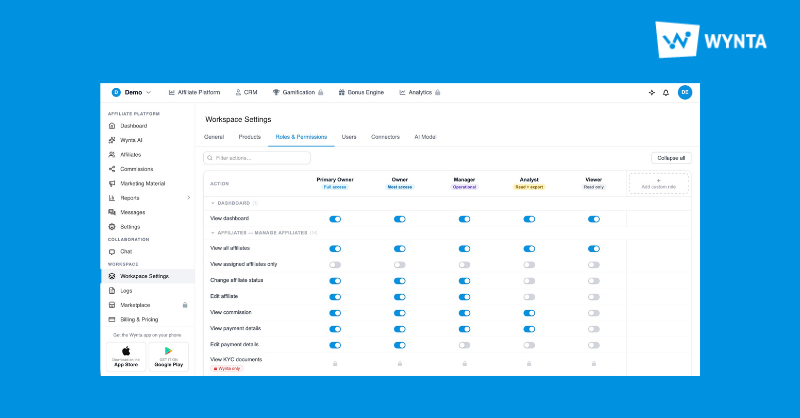800x418 pixels.
Task: Open the DE user avatar menu
Action: [x=685, y=92]
